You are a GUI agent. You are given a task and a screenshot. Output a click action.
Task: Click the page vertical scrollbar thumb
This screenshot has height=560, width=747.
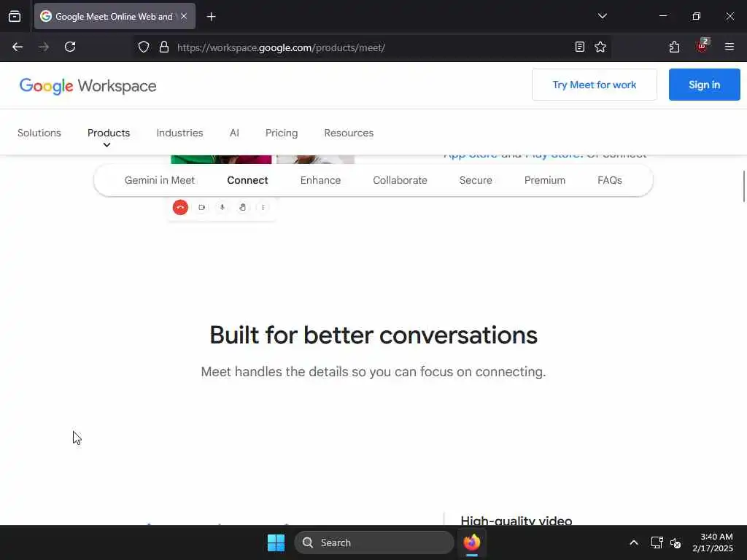click(x=743, y=186)
